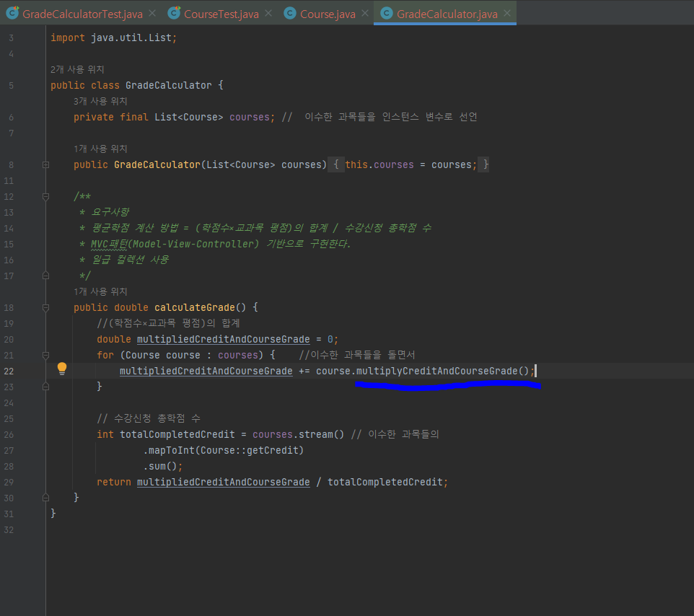Collapse the for loop on line 21

point(45,355)
